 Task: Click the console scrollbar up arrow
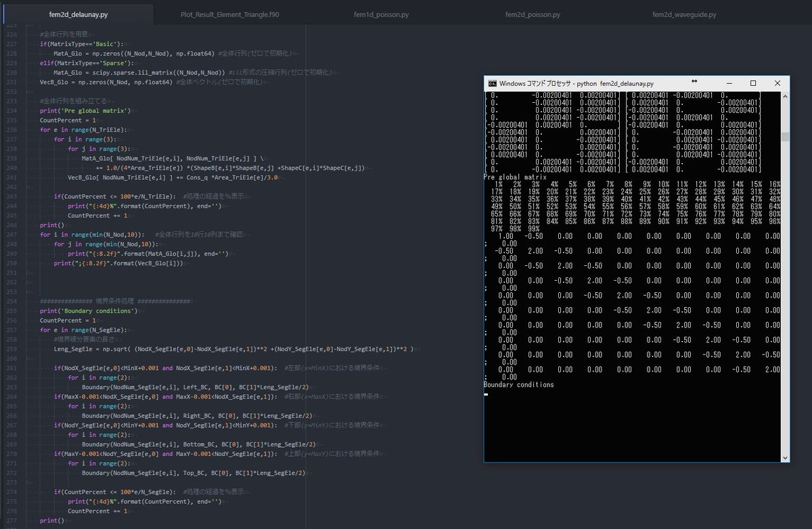[785, 96]
